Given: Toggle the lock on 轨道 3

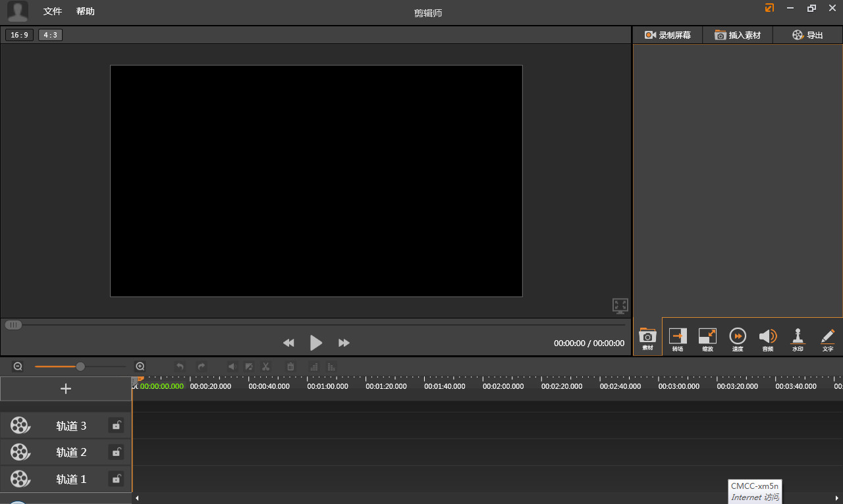Looking at the screenshot, I should tap(116, 426).
